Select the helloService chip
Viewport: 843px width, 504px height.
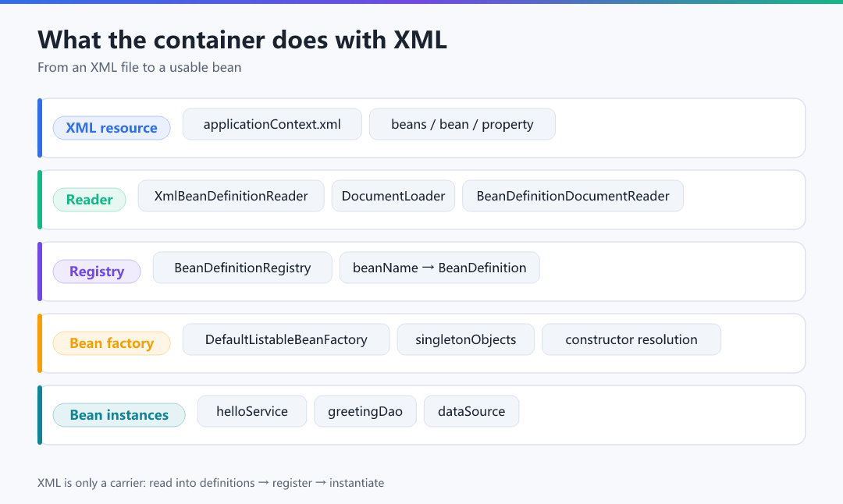tap(252, 412)
